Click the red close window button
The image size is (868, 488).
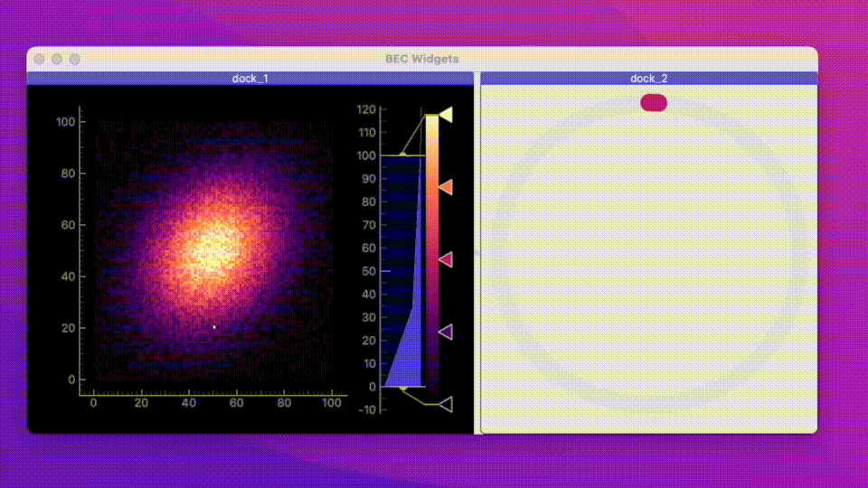coord(39,59)
